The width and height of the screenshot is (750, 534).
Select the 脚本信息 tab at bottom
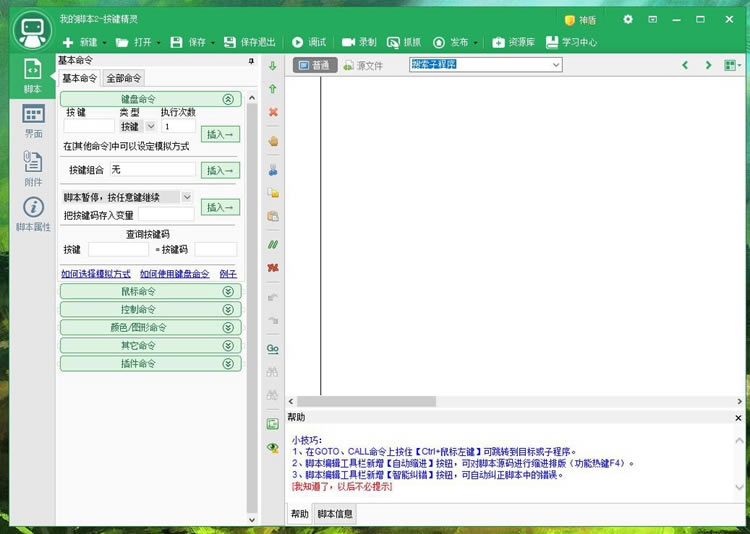(x=335, y=514)
